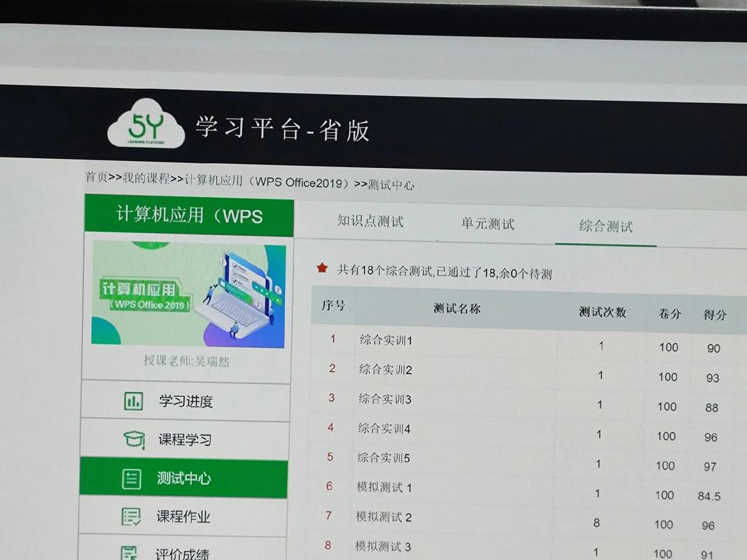The image size is (747, 560).
Task: Click the 84.5 score for 模拟测试 1
Action: (x=709, y=496)
